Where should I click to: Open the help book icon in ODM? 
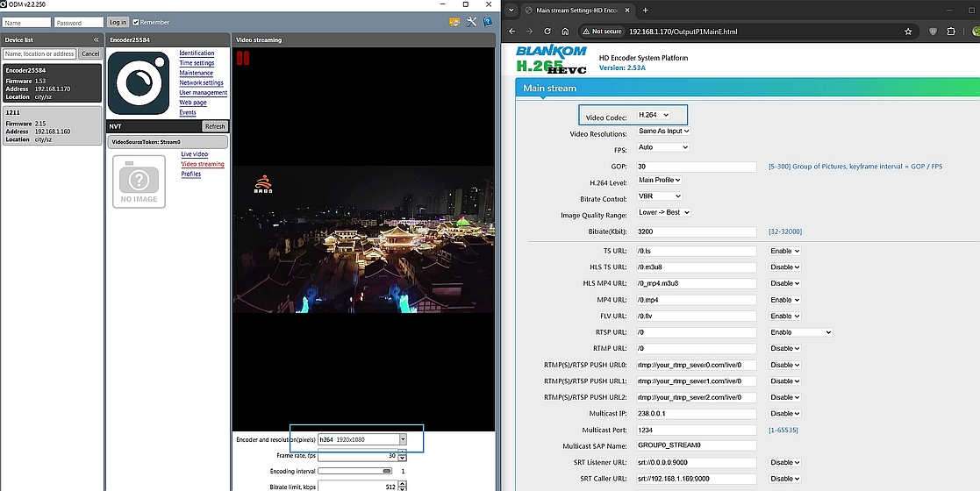488,22
